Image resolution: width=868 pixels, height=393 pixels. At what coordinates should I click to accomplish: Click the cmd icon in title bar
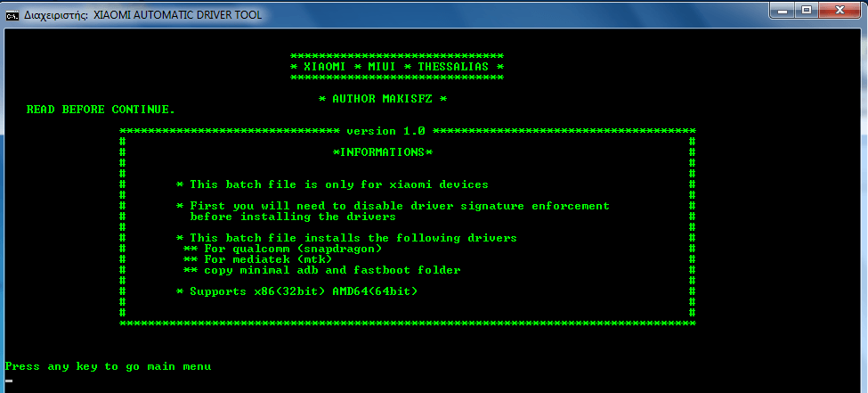[12, 15]
